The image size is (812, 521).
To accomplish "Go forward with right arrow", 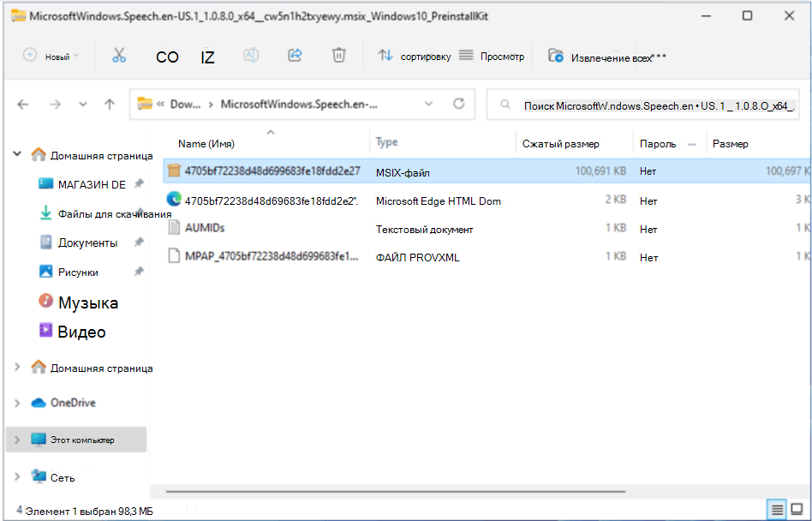I will [x=55, y=105].
